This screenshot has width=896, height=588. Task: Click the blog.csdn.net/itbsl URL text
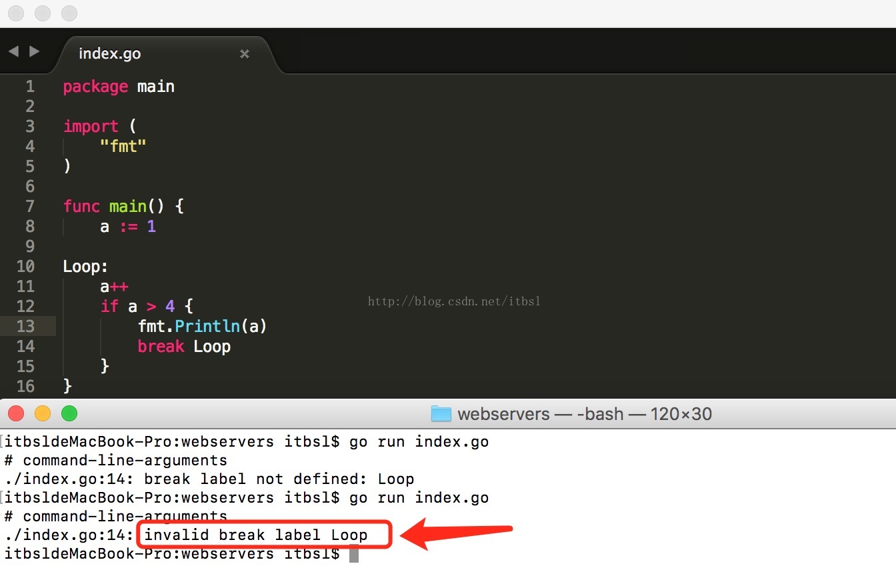[454, 301]
